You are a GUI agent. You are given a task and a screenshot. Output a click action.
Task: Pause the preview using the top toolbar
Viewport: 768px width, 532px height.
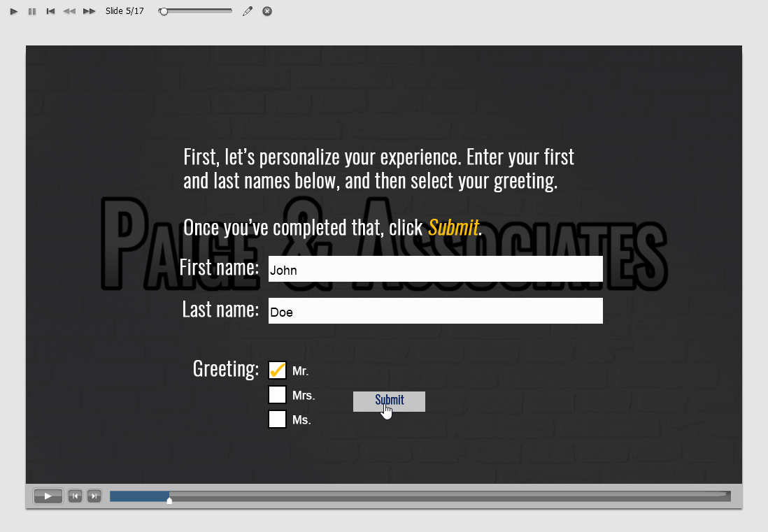(x=32, y=11)
